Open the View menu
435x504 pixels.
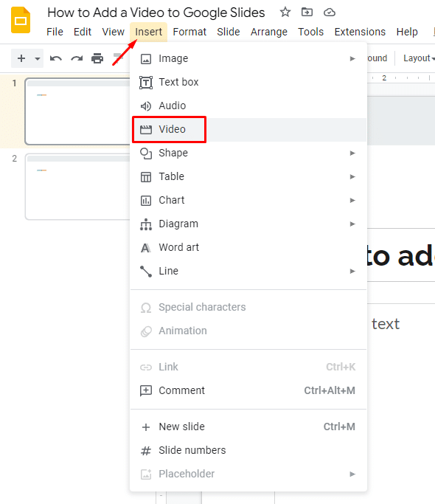[113, 32]
